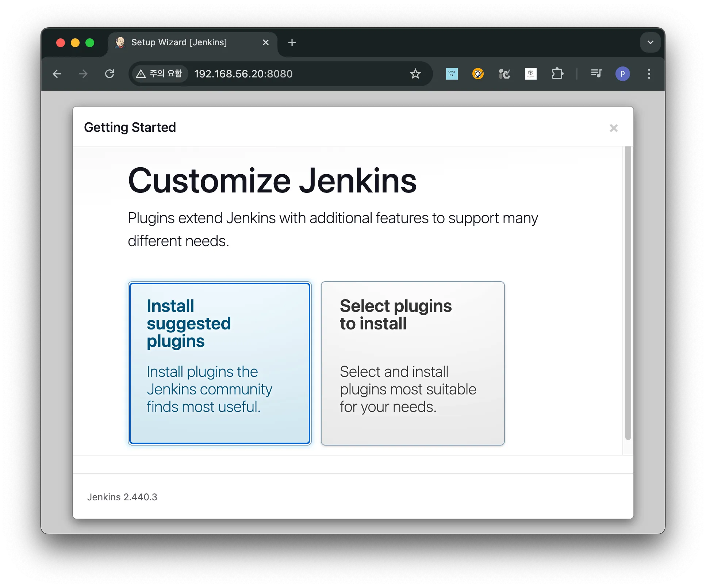706x588 pixels.
Task: Open the Chrome three-dot menu
Action: [649, 74]
